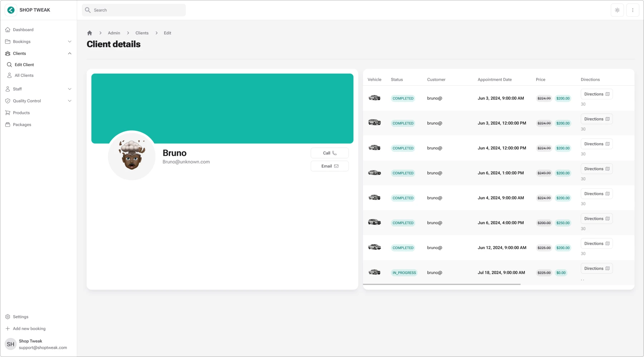Open Directions for Jun 3 12:00 PM booking
This screenshot has width=644, height=357.
pyautogui.click(x=597, y=119)
